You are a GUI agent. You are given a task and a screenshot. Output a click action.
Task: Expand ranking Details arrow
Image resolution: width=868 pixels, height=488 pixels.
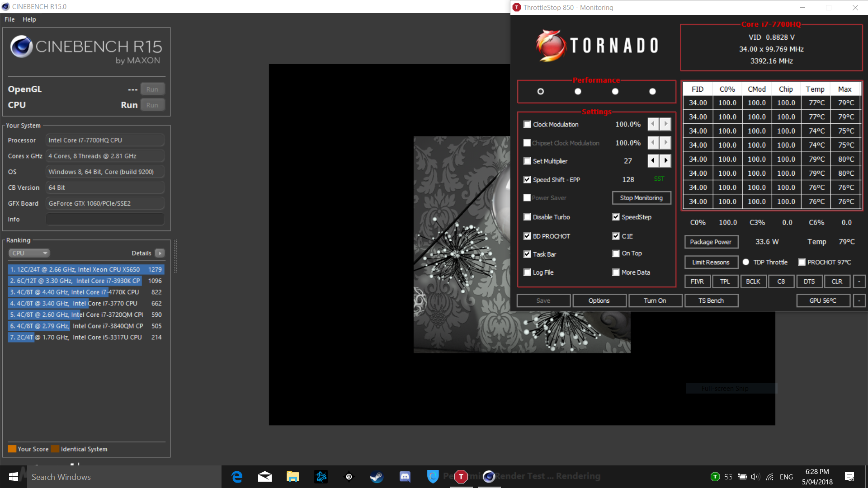click(x=160, y=253)
